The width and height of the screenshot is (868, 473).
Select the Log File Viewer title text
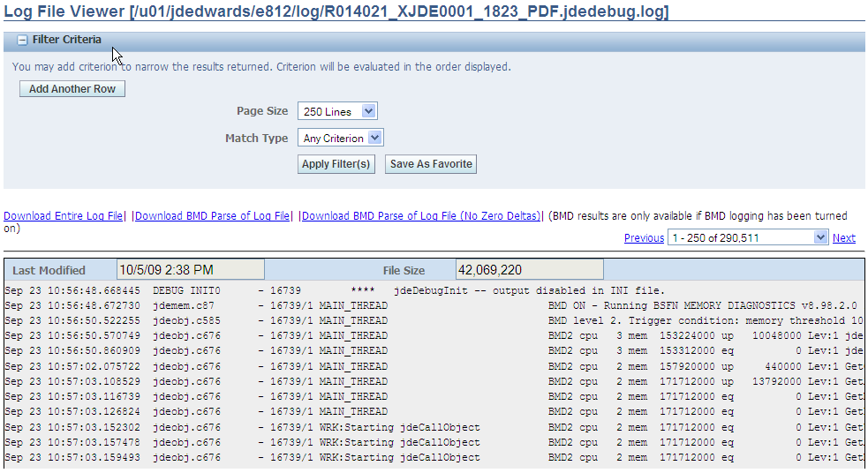point(336,11)
